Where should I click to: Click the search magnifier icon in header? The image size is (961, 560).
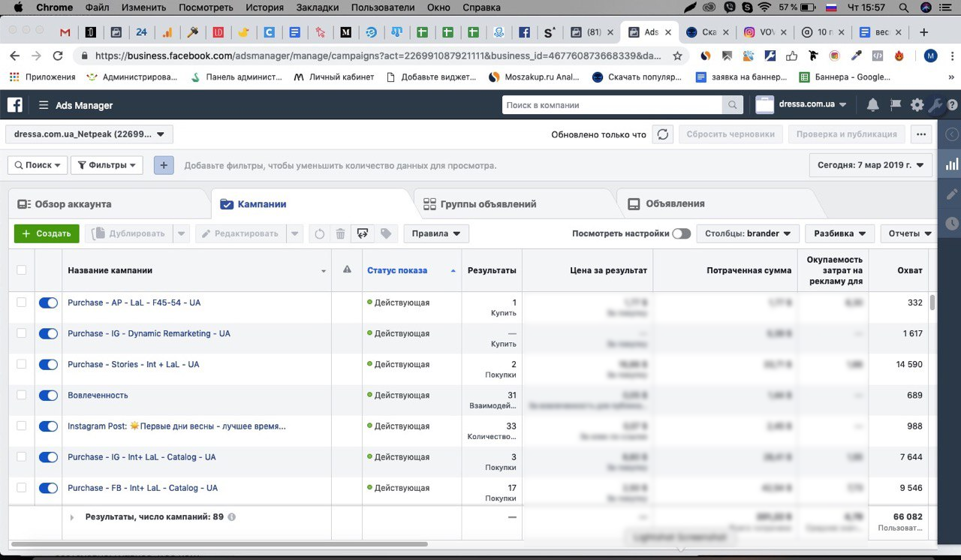coord(733,105)
